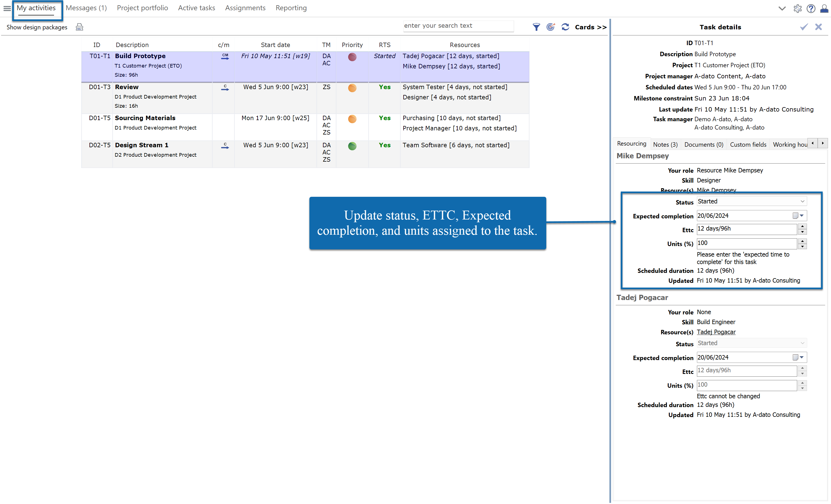Confirm task details with checkmark icon
This screenshot has height=504, width=831.
[x=804, y=27]
